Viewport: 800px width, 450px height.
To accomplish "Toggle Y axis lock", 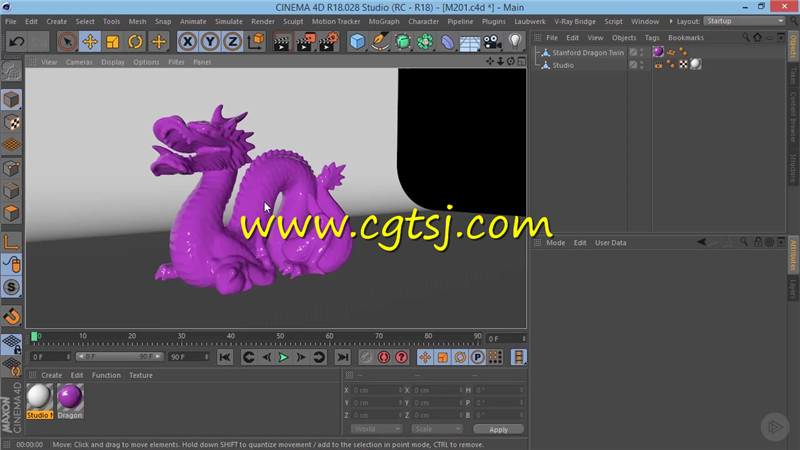I will click(x=210, y=41).
